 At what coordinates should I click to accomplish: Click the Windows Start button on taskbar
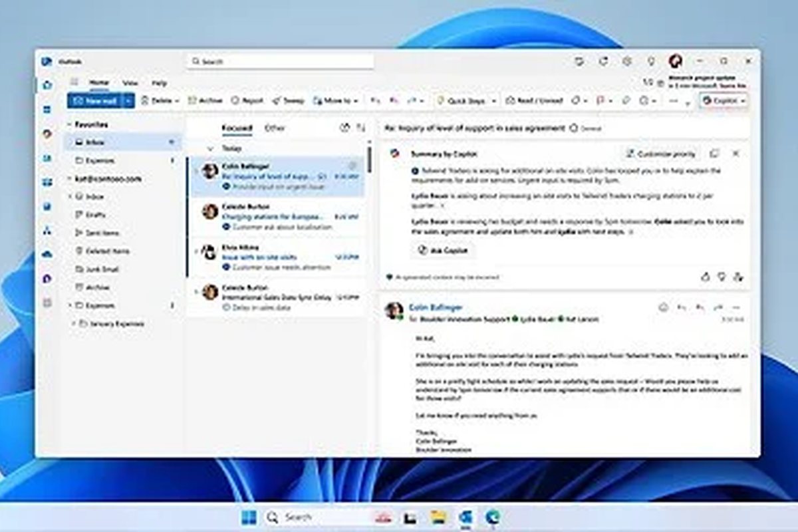click(x=249, y=517)
